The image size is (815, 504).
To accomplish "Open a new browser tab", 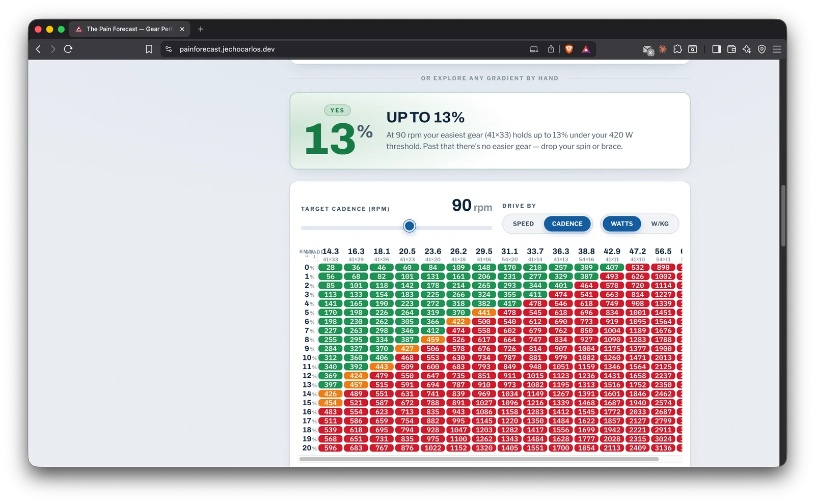I will coord(201,29).
